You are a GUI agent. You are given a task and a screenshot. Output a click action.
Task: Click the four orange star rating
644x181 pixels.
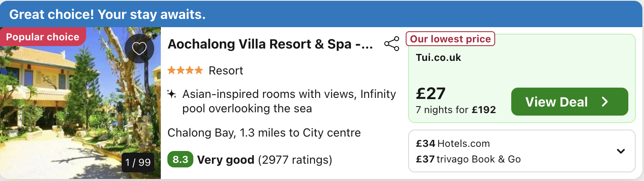point(185,70)
